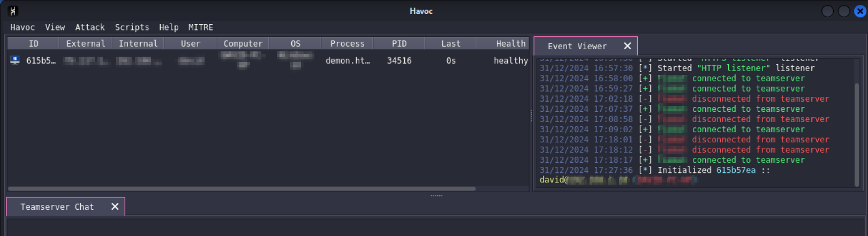Open the Havoc menu
868x236 pixels.
[x=22, y=27]
